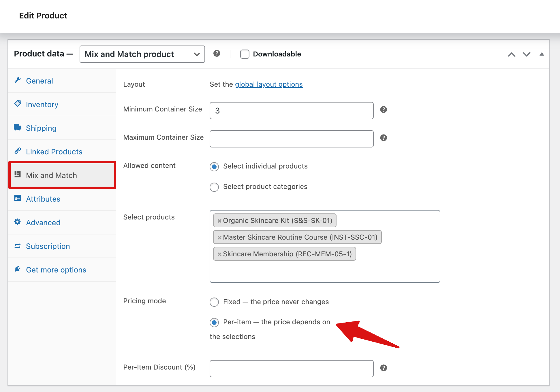Collapse the Product data panel

[542, 54]
